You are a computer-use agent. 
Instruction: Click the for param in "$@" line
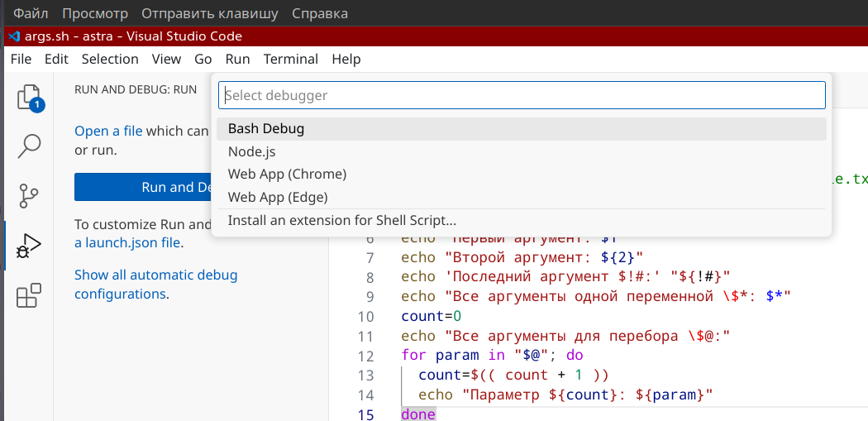coord(492,355)
